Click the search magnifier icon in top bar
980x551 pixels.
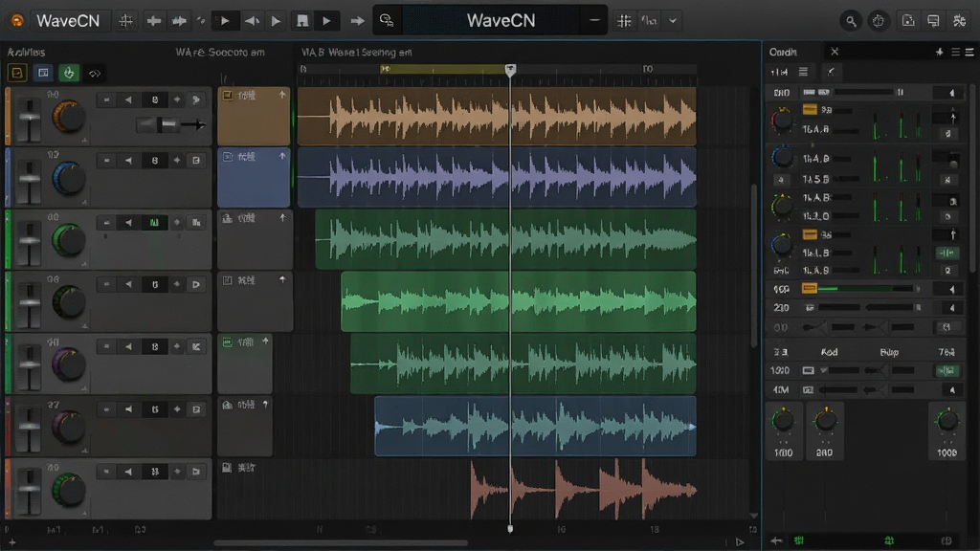click(x=851, y=21)
